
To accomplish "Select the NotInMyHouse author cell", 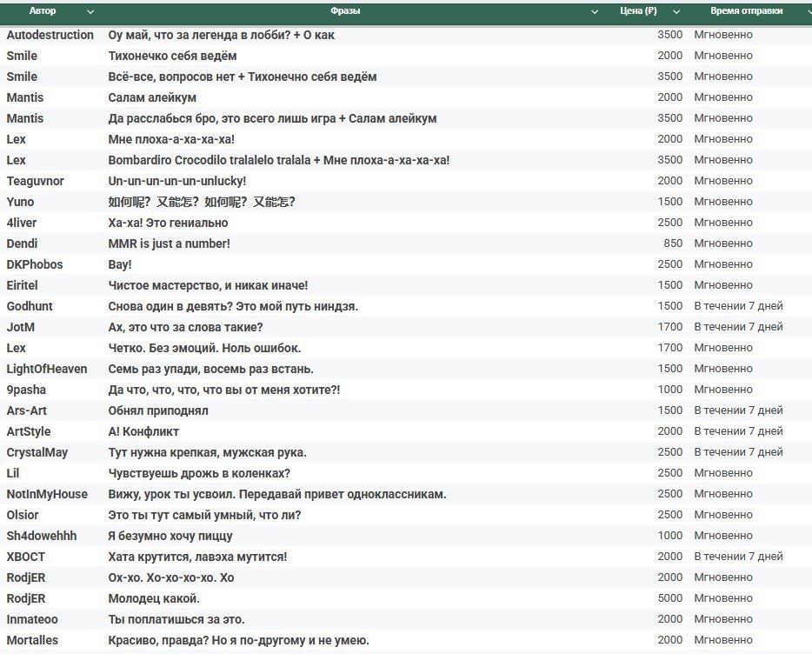I will pyautogui.click(x=47, y=494).
